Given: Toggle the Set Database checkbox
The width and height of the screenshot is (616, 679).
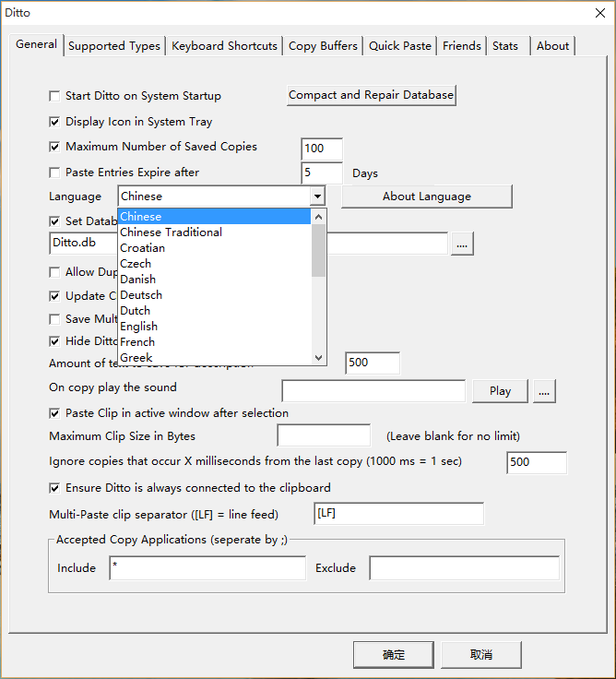Looking at the screenshot, I should pyautogui.click(x=54, y=221).
